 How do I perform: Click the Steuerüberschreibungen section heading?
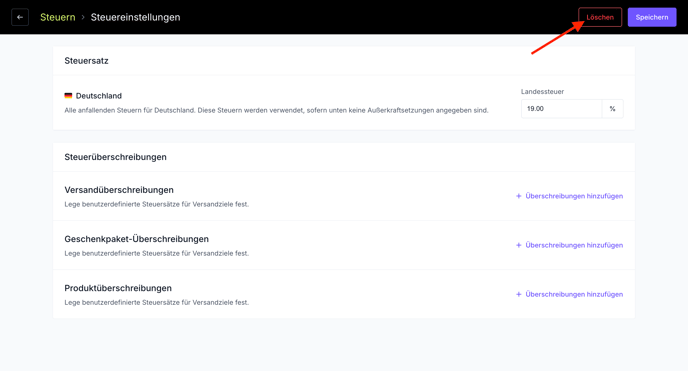(x=115, y=157)
